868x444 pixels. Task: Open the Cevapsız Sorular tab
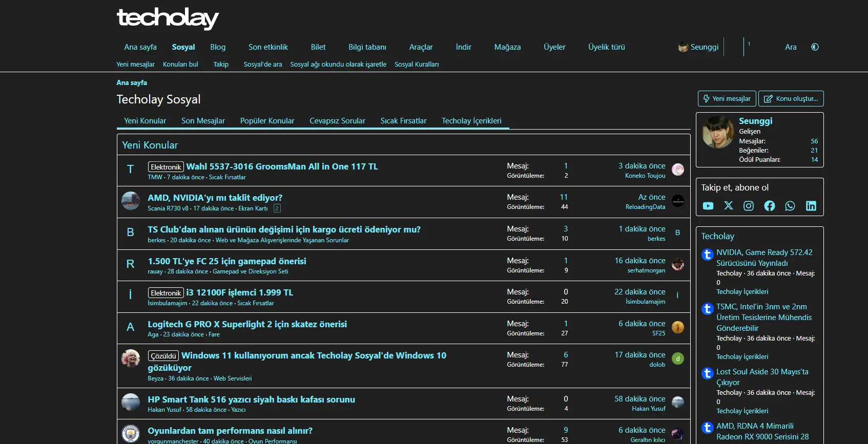click(337, 121)
